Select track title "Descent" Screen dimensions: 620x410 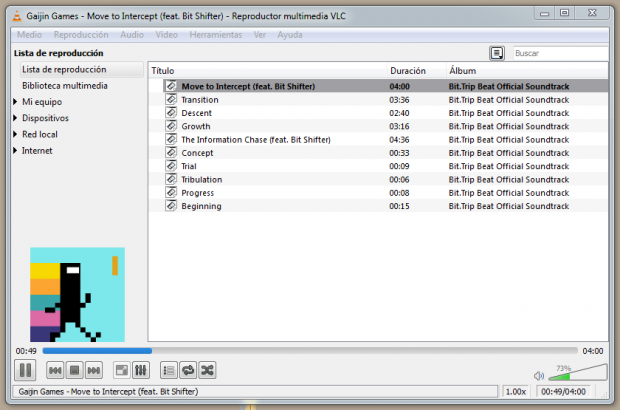(x=197, y=113)
